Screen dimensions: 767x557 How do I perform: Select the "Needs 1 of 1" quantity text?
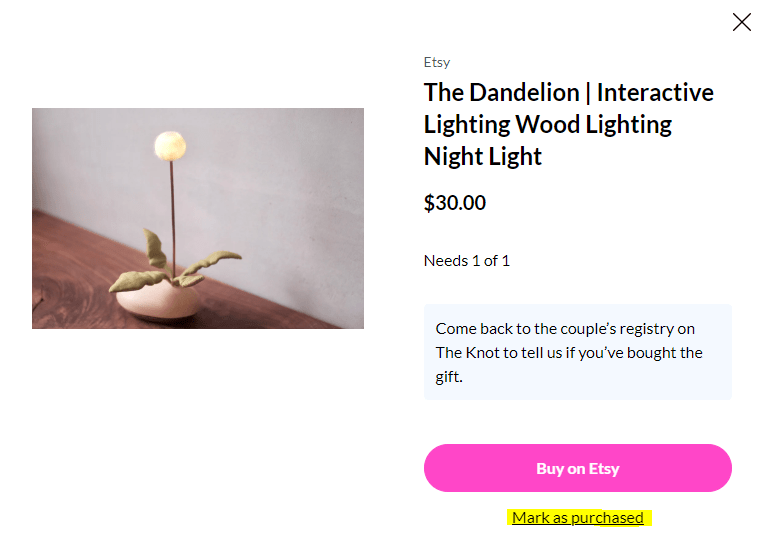click(x=467, y=261)
